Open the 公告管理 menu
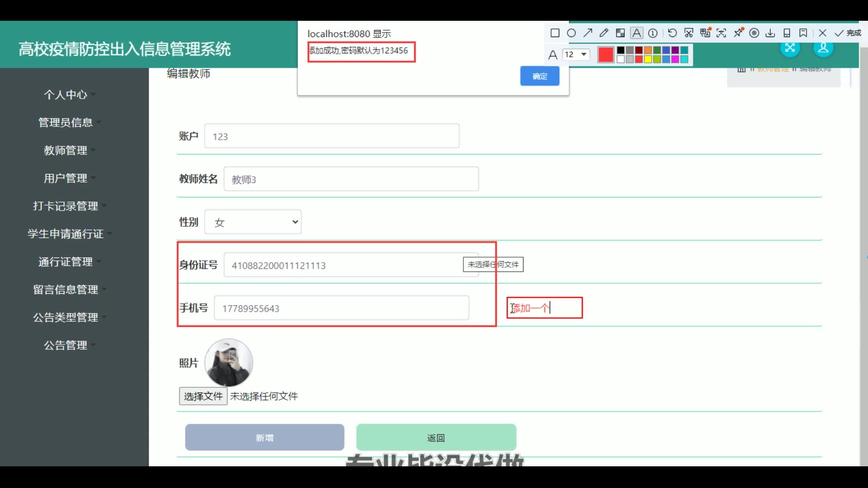The width and height of the screenshot is (868, 488). pos(70,345)
